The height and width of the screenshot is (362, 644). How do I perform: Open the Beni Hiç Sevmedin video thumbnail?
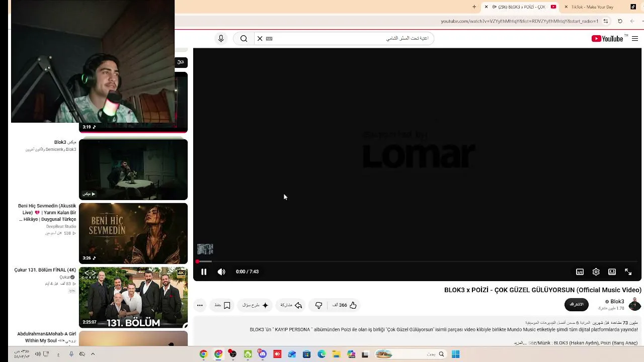[133, 233]
